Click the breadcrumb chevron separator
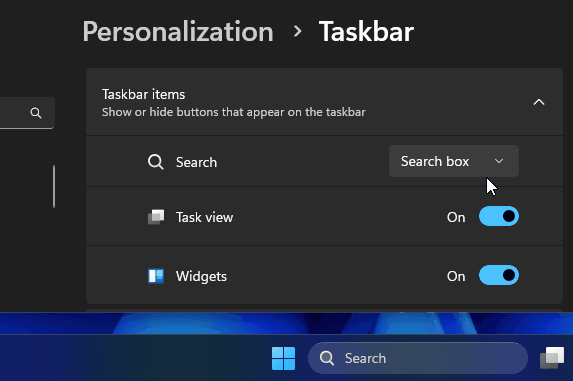 298,31
